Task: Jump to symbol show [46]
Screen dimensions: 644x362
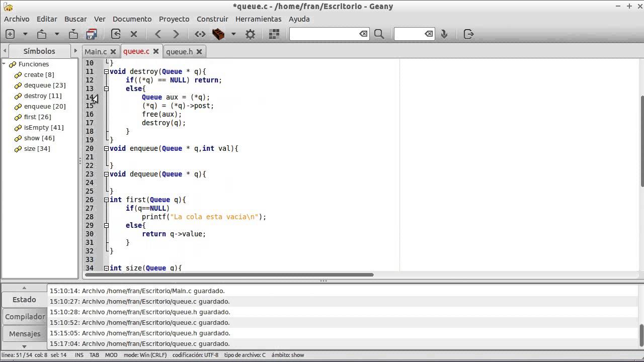Action: pyautogui.click(x=39, y=138)
